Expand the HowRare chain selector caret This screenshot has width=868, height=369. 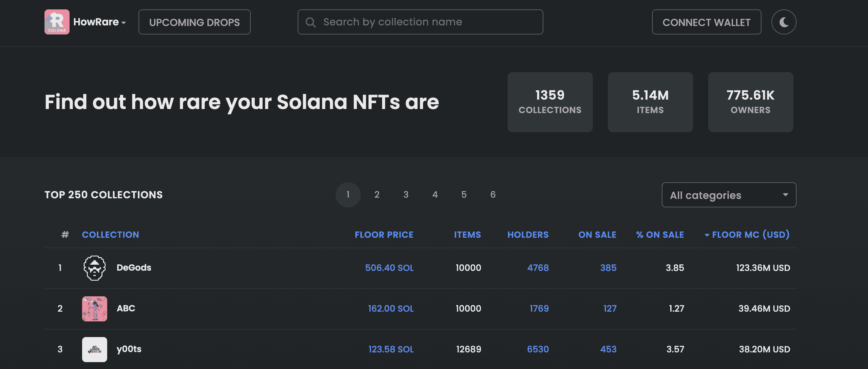[123, 23]
